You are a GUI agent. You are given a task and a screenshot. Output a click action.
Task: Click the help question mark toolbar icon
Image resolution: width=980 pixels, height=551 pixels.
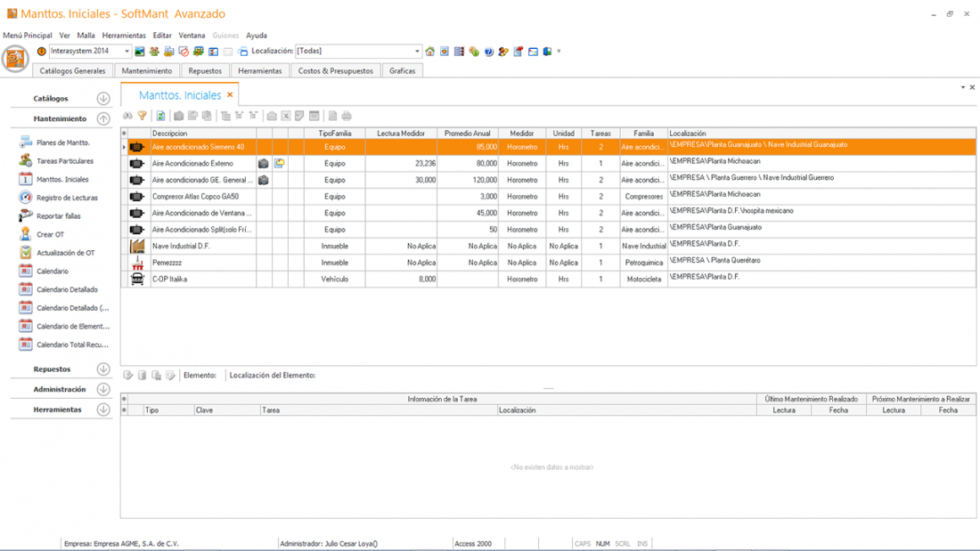[489, 52]
